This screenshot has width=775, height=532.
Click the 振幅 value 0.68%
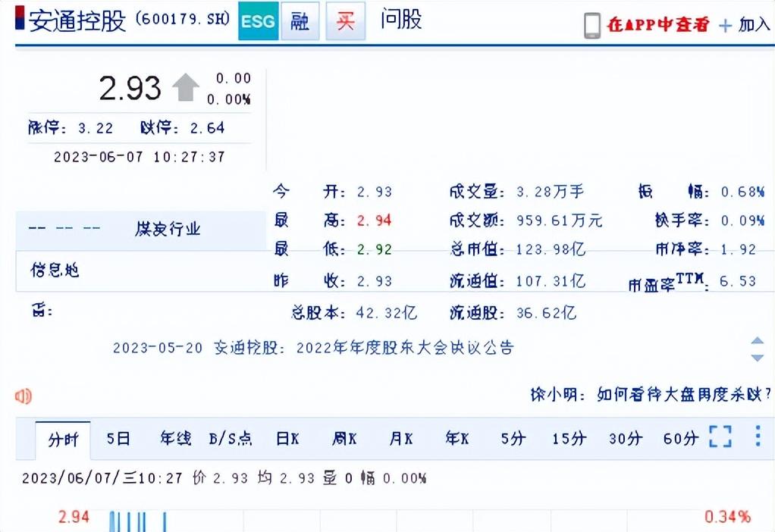coord(743,192)
